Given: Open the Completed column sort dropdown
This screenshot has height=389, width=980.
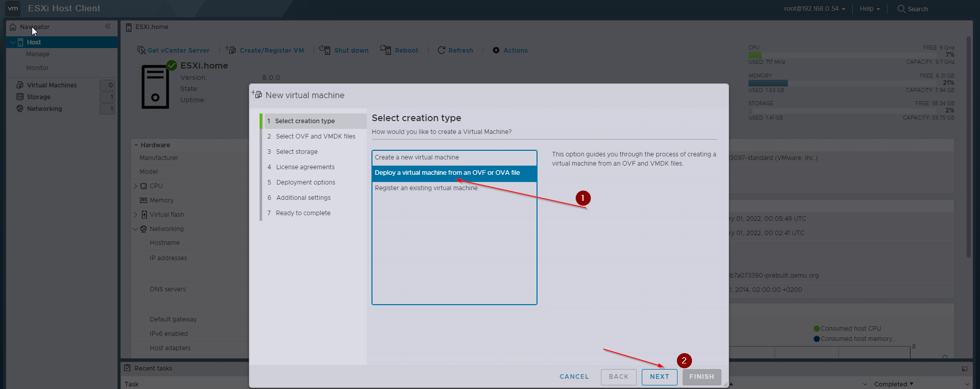Looking at the screenshot, I should [893, 384].
